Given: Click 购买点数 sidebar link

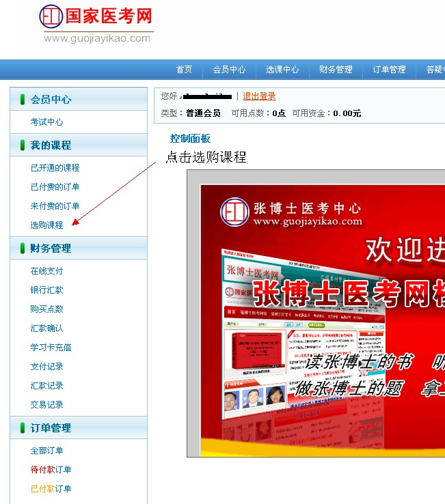Looking at the screenshot, I should pos(46,309).
